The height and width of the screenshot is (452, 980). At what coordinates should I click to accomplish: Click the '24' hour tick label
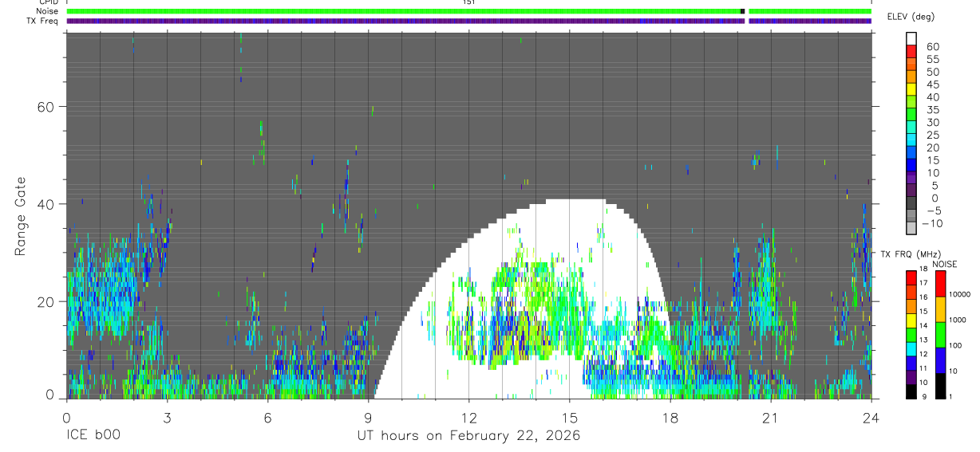click(x=871, y=417)
